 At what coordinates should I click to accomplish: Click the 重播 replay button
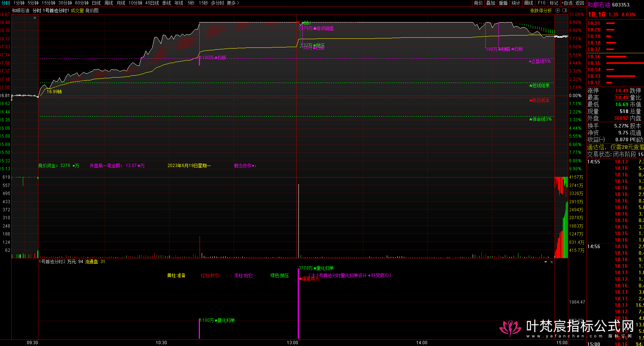coord(503,3)
